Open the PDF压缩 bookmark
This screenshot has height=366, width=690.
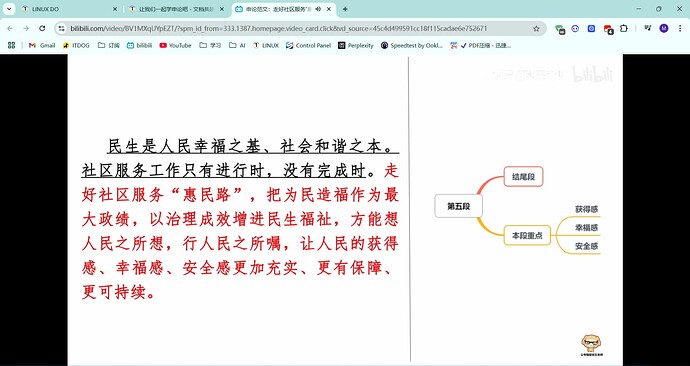(x=481, y=45)
